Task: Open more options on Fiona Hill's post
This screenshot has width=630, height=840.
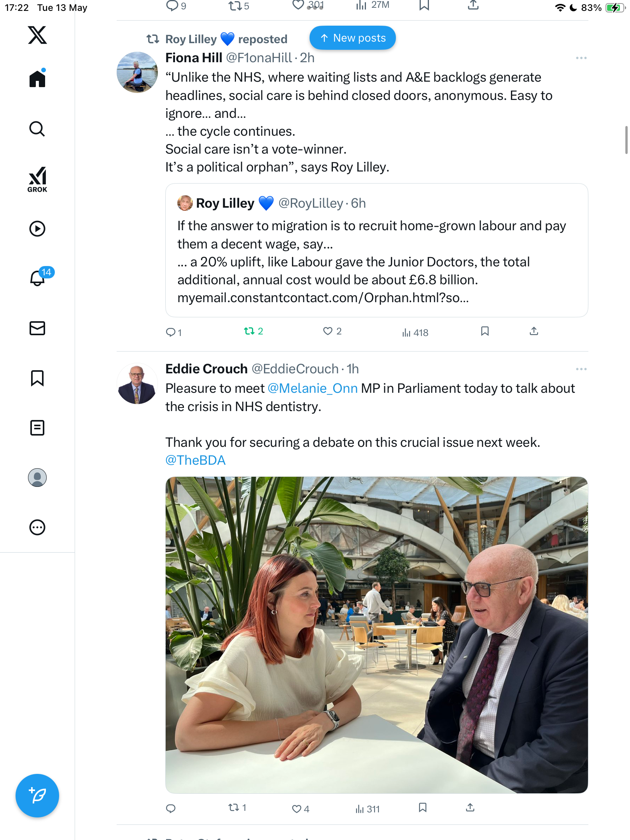Action: point(581,58)
